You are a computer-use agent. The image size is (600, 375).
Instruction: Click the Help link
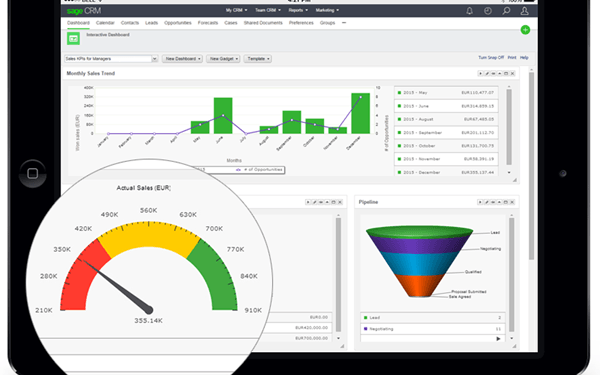pyautogui.click(x=524, y=58)
